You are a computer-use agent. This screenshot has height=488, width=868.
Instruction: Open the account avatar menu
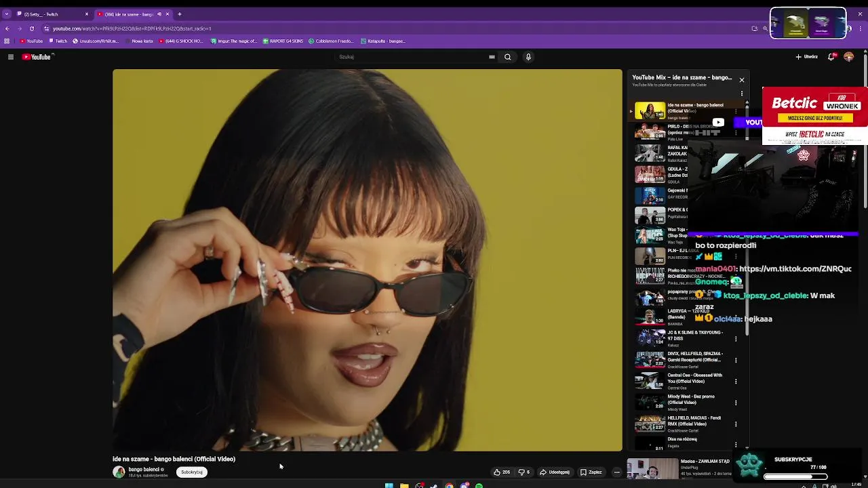tap(848, 57)
